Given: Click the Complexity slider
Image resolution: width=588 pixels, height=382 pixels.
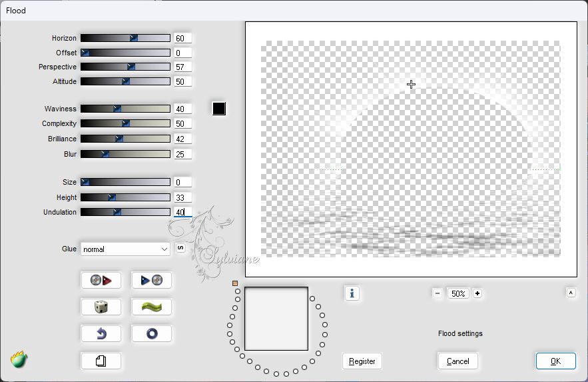Looking at the screenshot, I should click(x=125, y=123).
